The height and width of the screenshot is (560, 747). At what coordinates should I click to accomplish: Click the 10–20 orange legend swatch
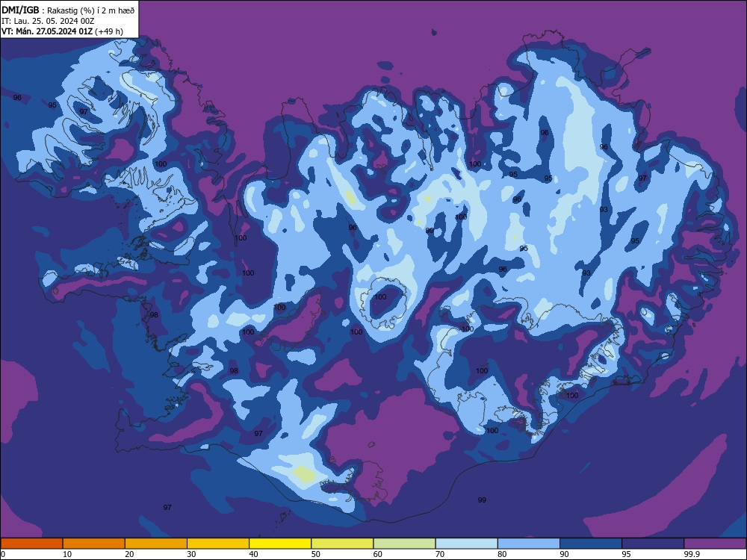click(x=94, y=544)
